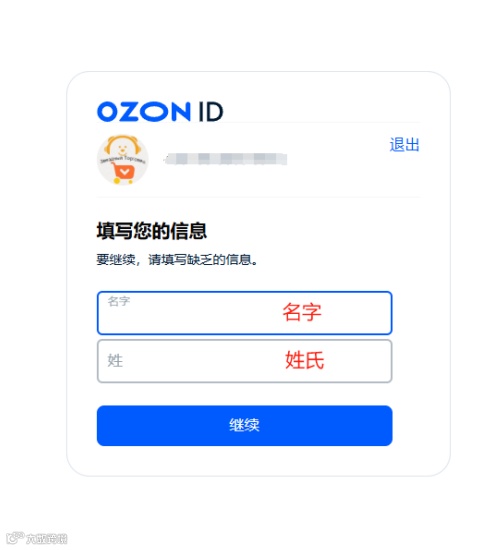Log out via the 退出 link
Viewport: 501px width, 550px height.
405,145
